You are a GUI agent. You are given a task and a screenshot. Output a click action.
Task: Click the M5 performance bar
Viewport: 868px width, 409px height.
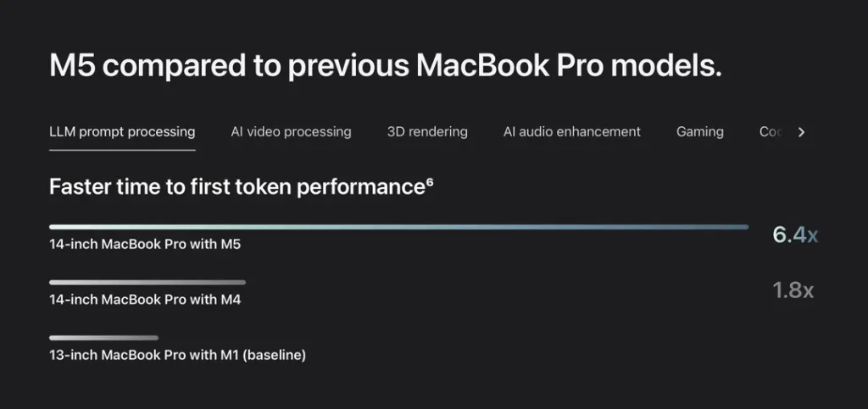pyautogui.click(x=398, y=227)
